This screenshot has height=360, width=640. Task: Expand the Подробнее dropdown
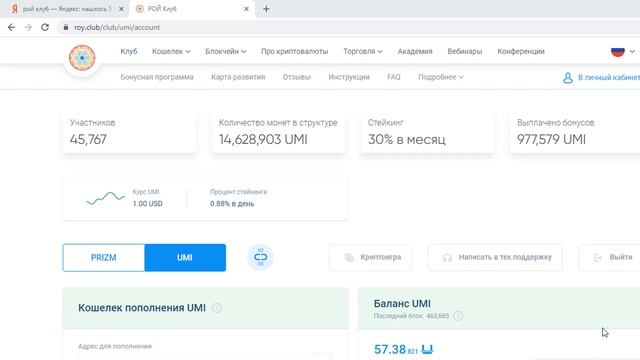coord(440,77)
